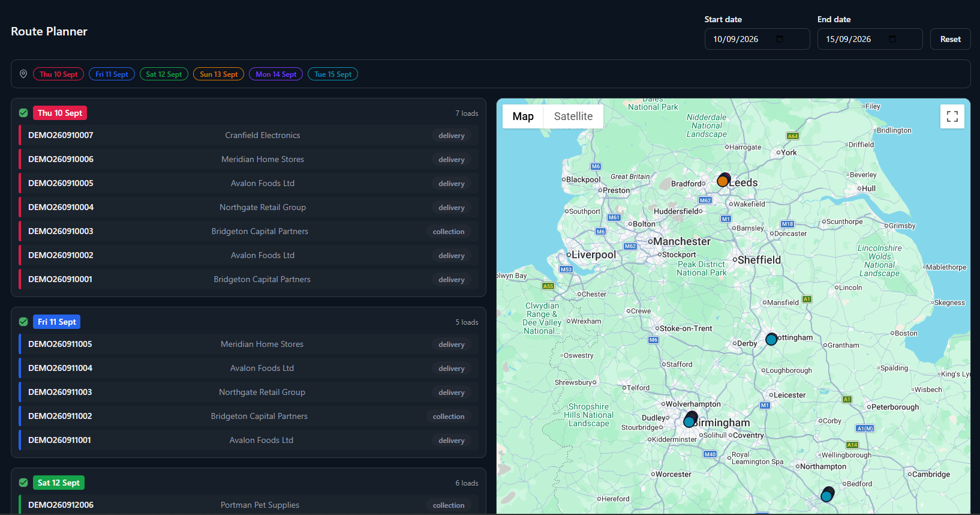Image resolution: width=980 pixels, height=515 pixels.
Task: Switch to Map view tab
Action: pos(523,116)
